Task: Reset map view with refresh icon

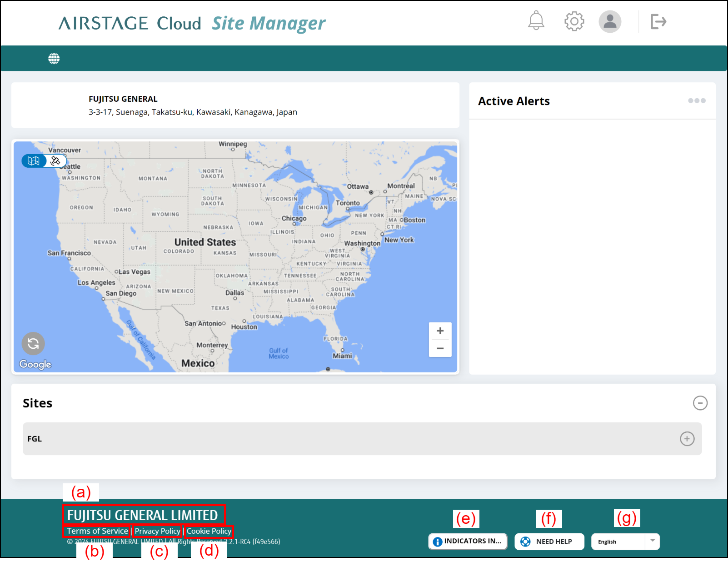Action: (x=33, y=344)
